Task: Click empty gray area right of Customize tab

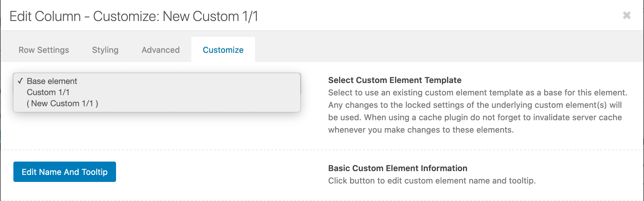Action: point(446,49)
